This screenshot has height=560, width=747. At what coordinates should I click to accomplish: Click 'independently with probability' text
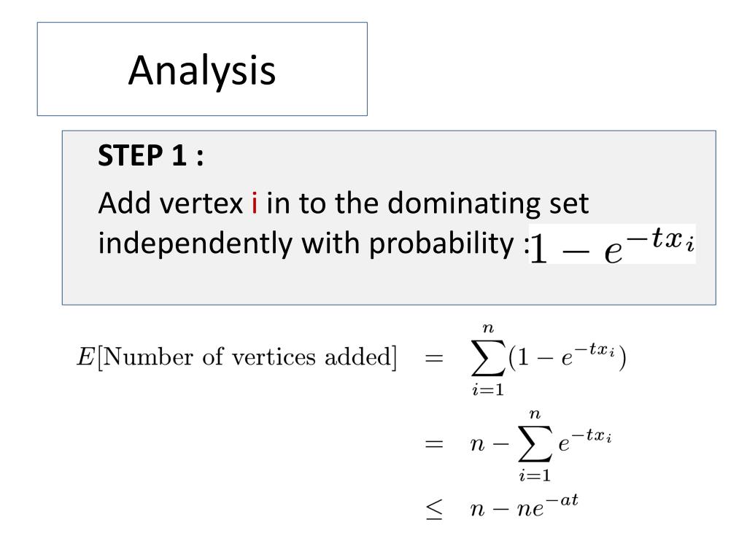306,244
